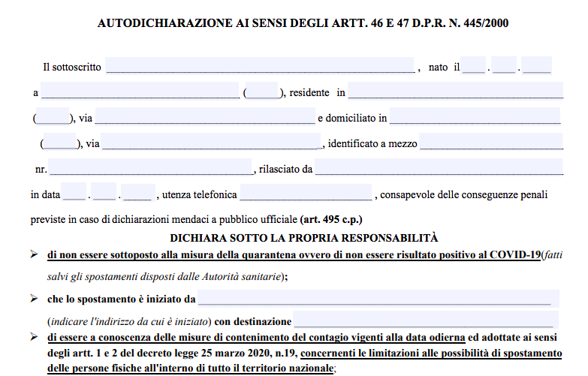Click the birthplace city field

click(x=140, y=92)
